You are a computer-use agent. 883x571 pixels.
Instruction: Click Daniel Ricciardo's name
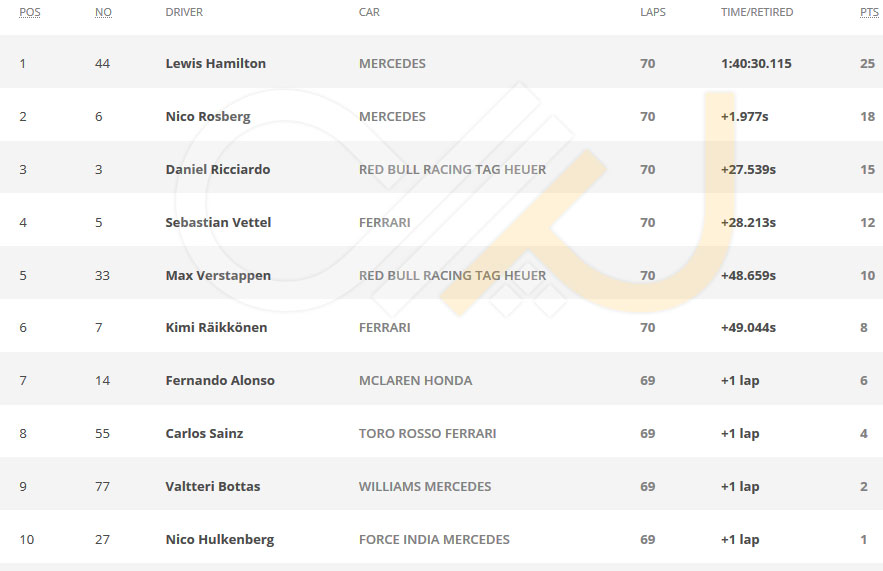(218, 169)
